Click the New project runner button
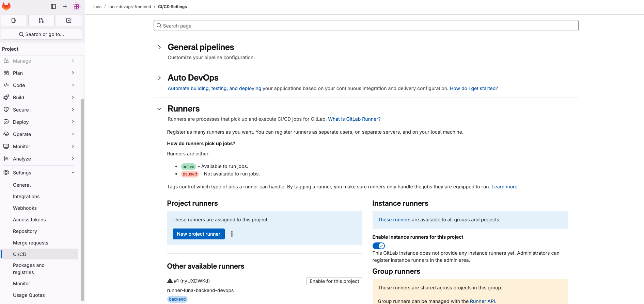644x304 pixels. click(x=199, y=234)
